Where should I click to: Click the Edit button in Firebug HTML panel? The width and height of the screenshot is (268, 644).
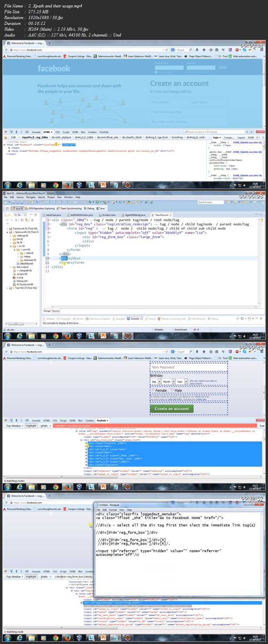[14, 137]
